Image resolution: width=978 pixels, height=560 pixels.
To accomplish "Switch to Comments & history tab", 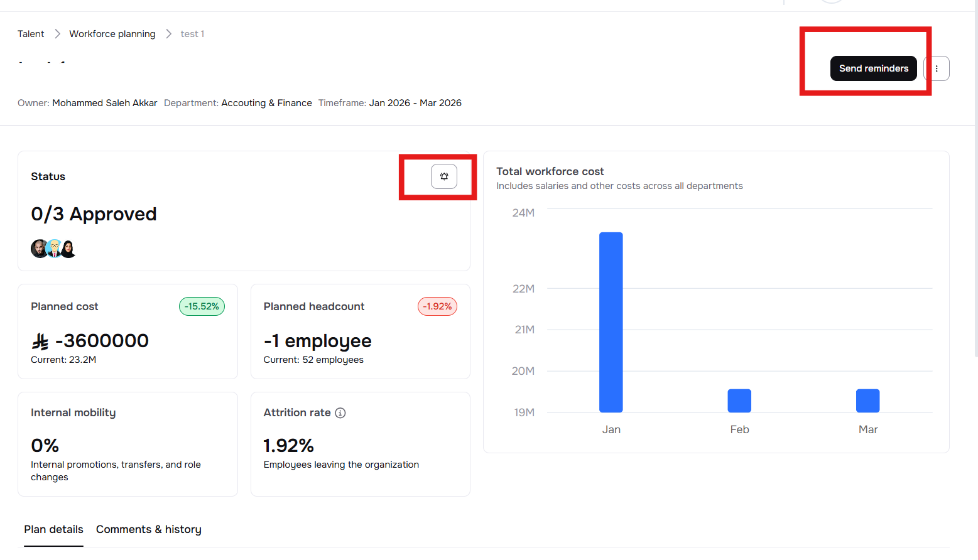I will pos(148,529).
